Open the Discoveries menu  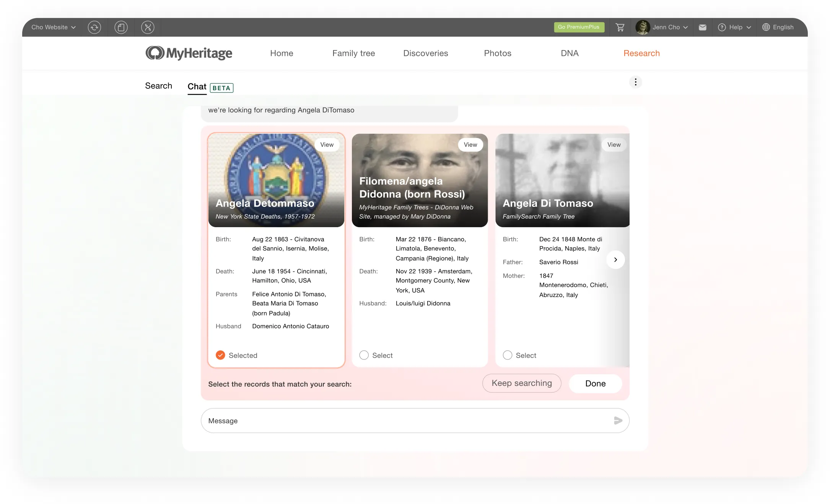425,53
